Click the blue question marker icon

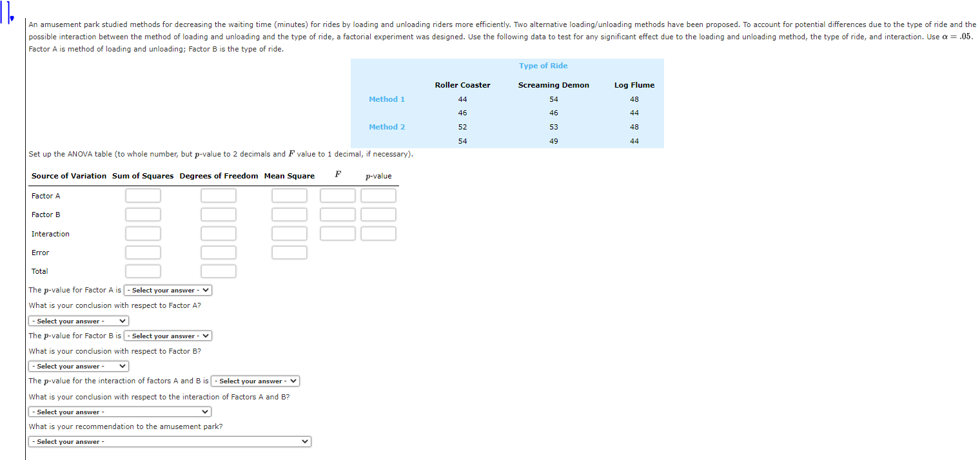[9, 13]
